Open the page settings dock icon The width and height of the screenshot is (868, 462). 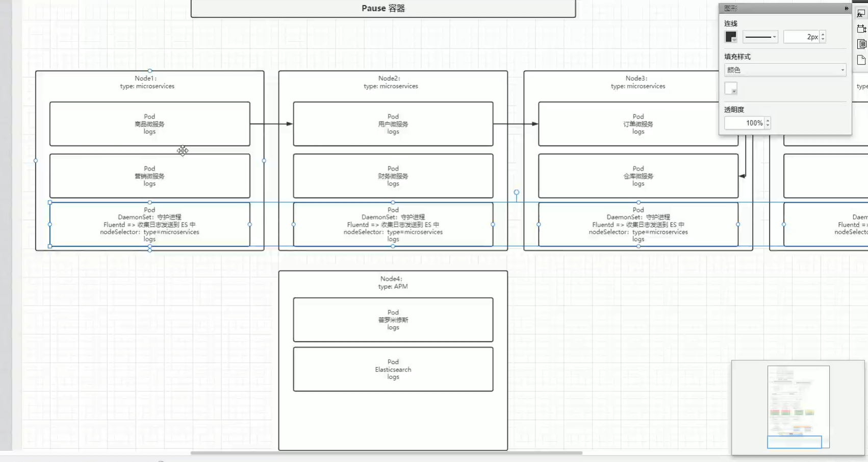coord(861,60)
